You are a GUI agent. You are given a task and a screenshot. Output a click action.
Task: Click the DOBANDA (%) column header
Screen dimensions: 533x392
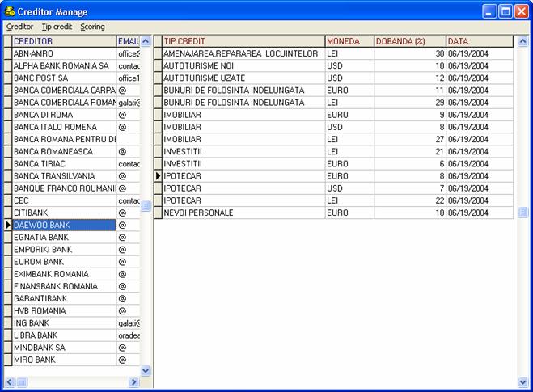pyautogui.click(x=410, y=41)
